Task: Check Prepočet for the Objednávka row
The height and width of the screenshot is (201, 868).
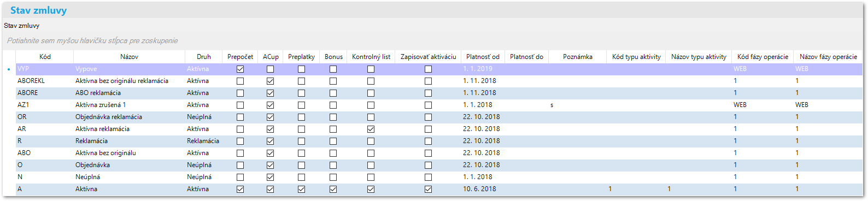Action: click(240, 165)
